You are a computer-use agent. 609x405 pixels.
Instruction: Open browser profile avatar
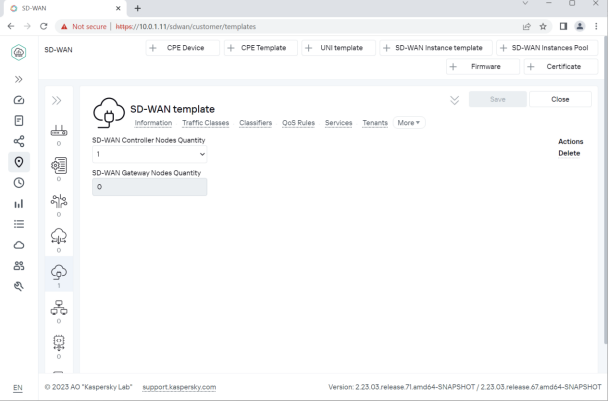tap(580, 26)
